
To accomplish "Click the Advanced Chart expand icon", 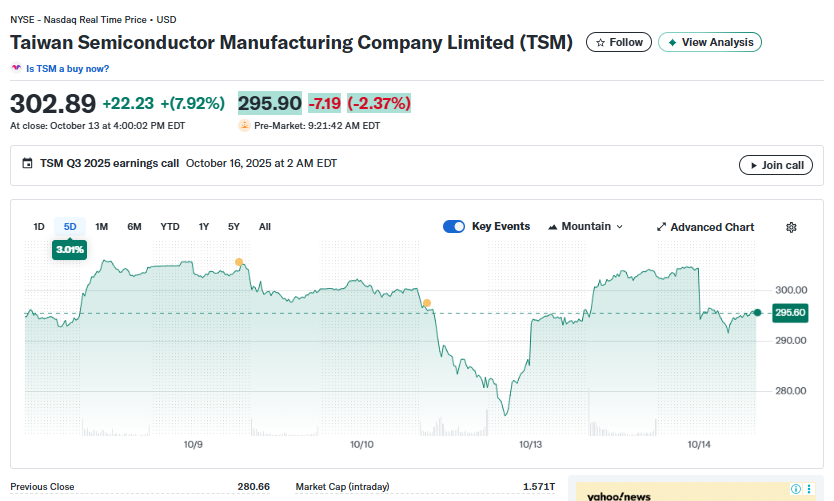I will (x=661, y=227).
